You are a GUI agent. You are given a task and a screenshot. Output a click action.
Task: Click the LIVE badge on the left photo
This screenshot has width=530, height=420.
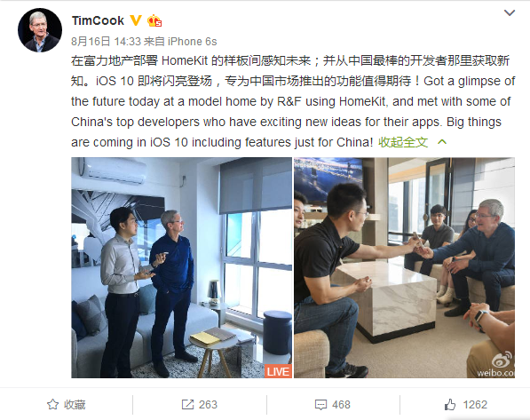coord(278,371)
